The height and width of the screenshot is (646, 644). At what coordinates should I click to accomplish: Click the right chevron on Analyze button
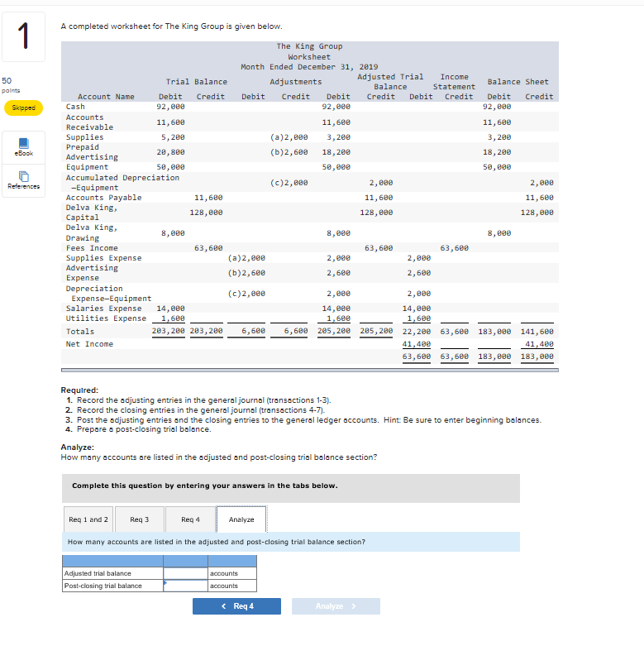pos(354,606)
